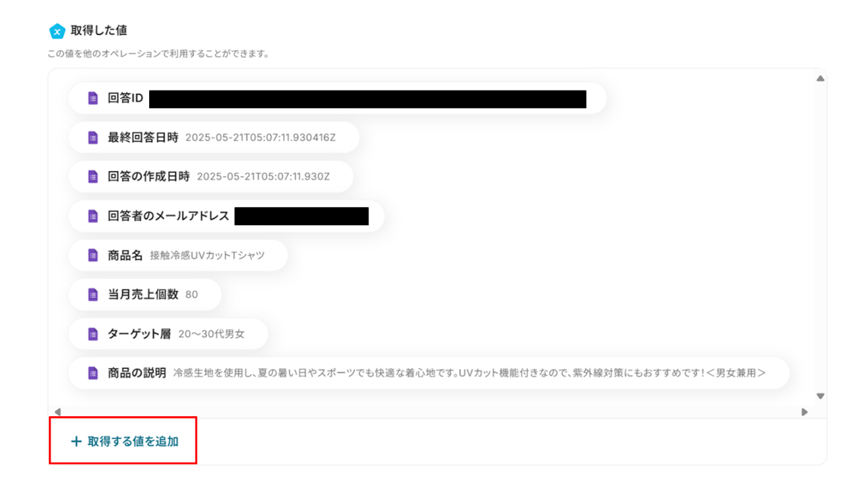This screenshot has width=868, height=495.
Task: Select the 当月売上個数 80 chip
Action: [x=145, y=295]
